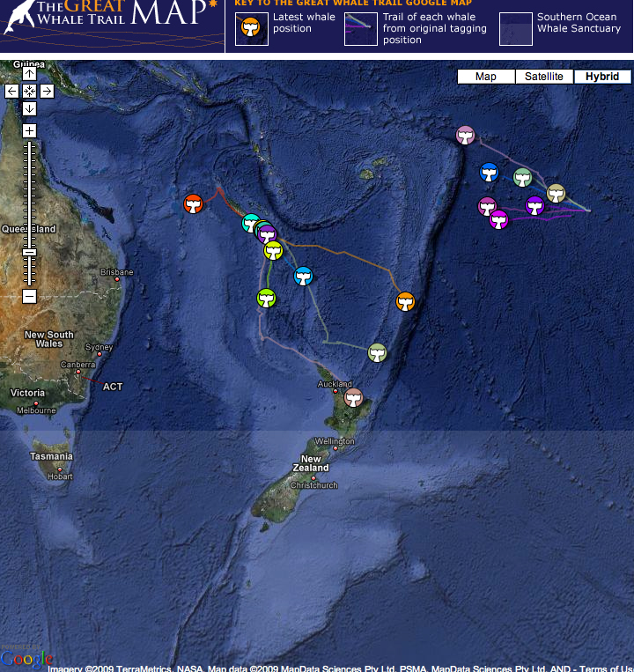Open the lime green whale marker
The height and width of the screenshot is (672, 634).
click(x=266, y=299)
